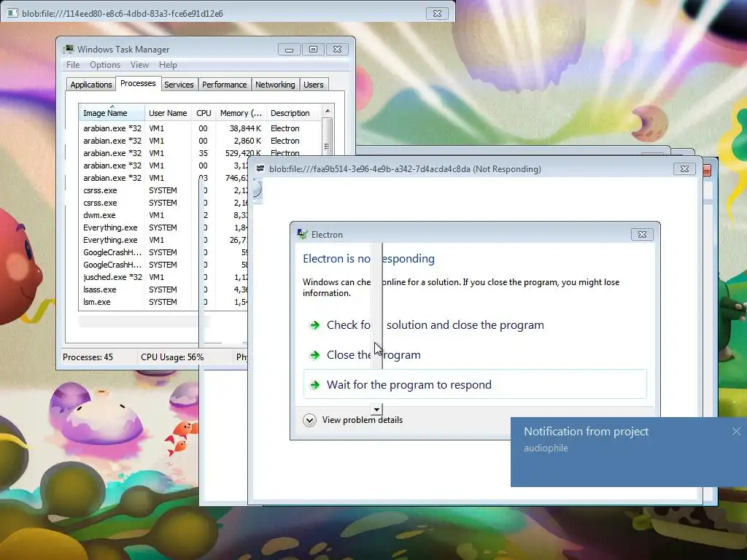747x560 pixels.
Task: Dismiss the audiophile notification with X
Action: tap(737, 432)
